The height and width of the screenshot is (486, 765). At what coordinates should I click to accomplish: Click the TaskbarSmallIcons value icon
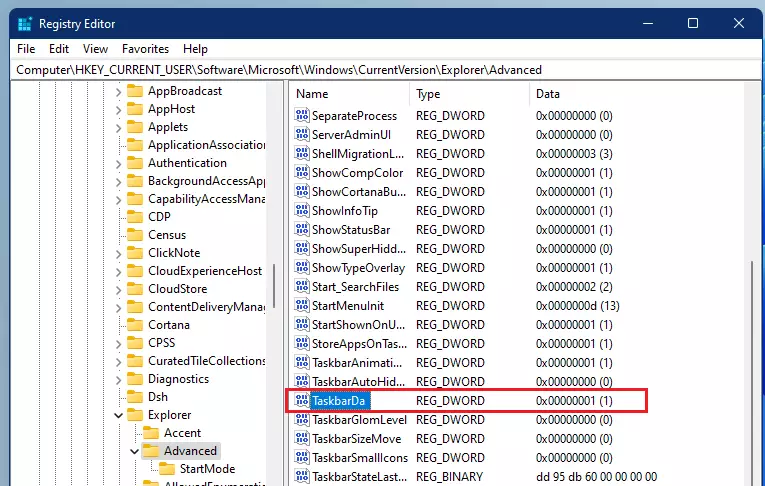coord(302,458)
